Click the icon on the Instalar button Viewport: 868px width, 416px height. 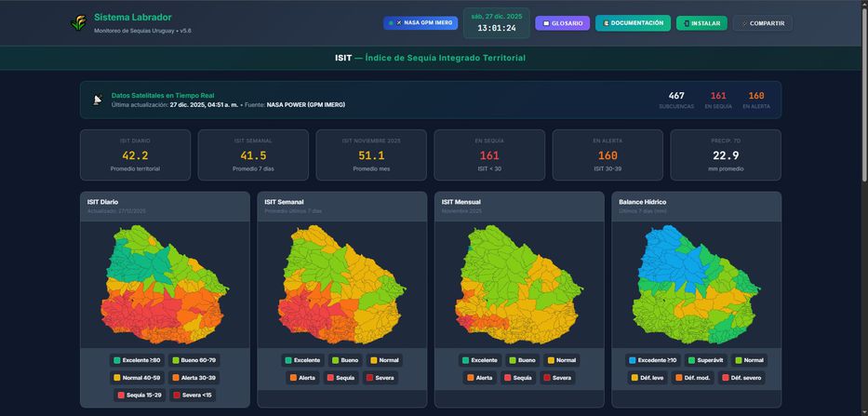coord(687,23)
